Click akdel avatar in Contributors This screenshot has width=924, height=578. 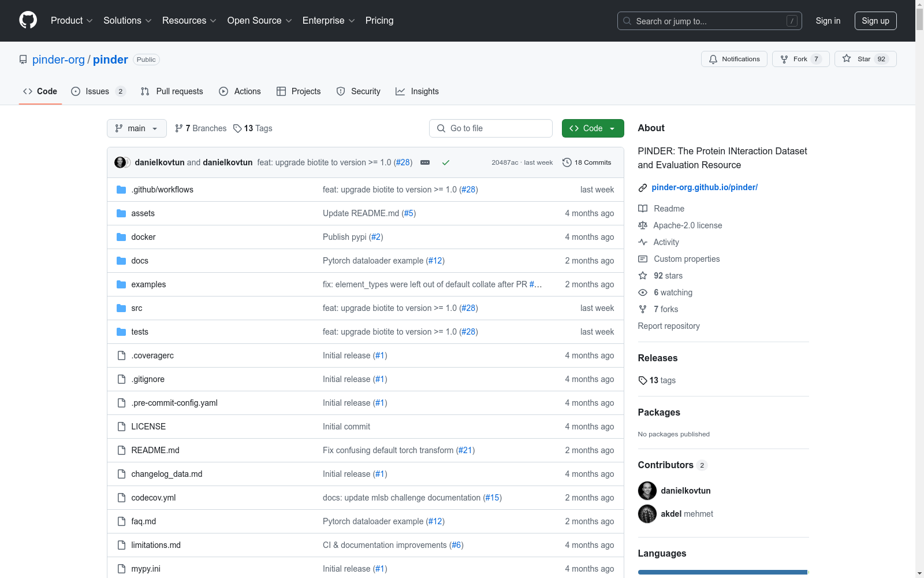click(647, 514)
